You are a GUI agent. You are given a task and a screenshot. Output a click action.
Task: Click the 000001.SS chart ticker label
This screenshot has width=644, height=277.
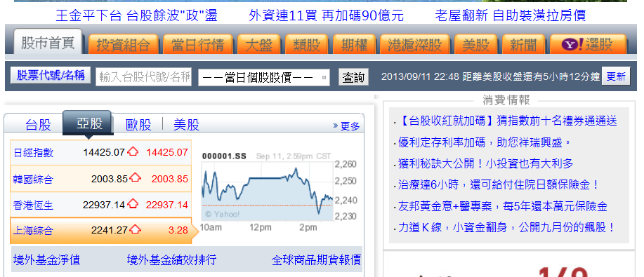click(224, 156)
